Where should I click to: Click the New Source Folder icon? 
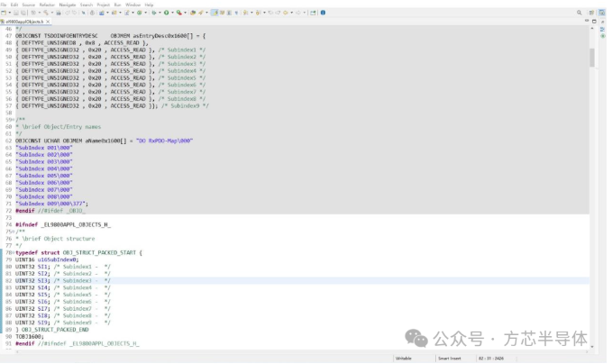114,13
